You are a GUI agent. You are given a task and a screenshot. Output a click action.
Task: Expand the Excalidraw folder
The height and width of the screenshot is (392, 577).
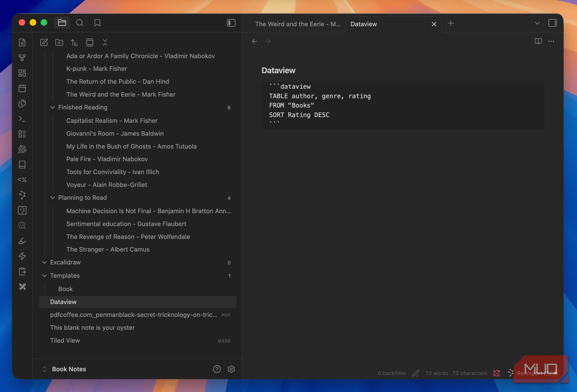(44, 262)
